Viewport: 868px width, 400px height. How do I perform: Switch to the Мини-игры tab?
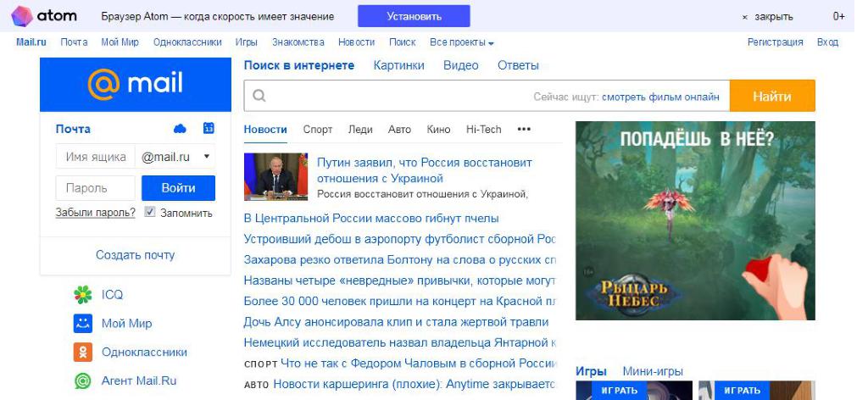point(653,371)
